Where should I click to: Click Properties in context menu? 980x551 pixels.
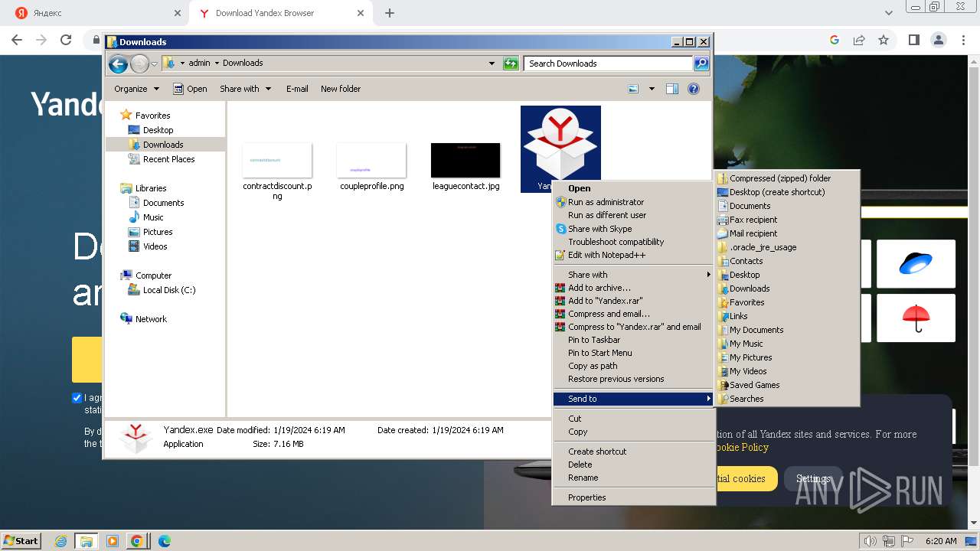(634, 497)
